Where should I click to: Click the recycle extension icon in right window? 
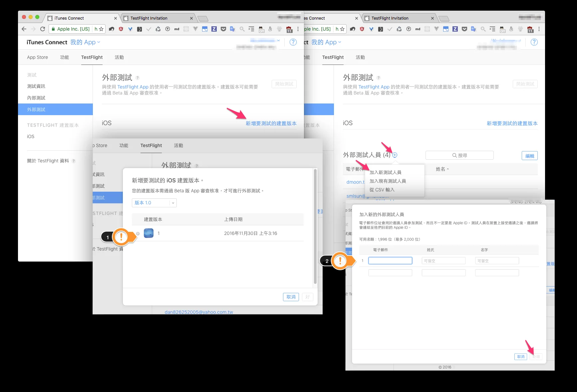coord(399,29)
